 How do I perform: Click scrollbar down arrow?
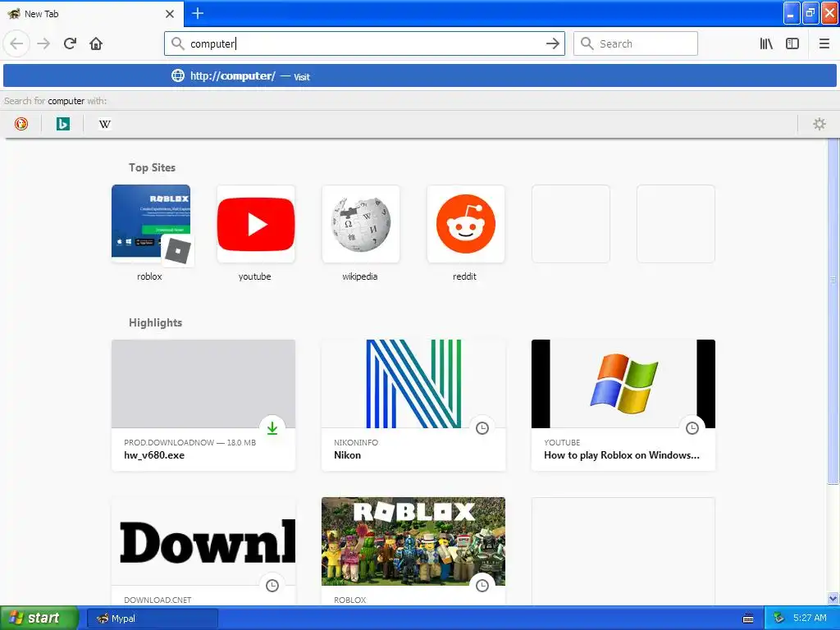pyautogui.click(x=833, y=598)
